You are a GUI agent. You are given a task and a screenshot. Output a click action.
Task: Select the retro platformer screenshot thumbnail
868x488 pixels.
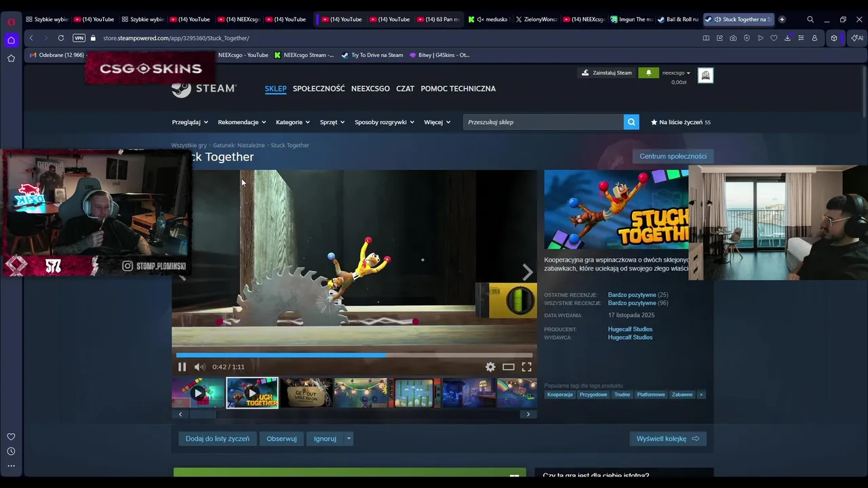pyautogui.click(x=414, y=393)
